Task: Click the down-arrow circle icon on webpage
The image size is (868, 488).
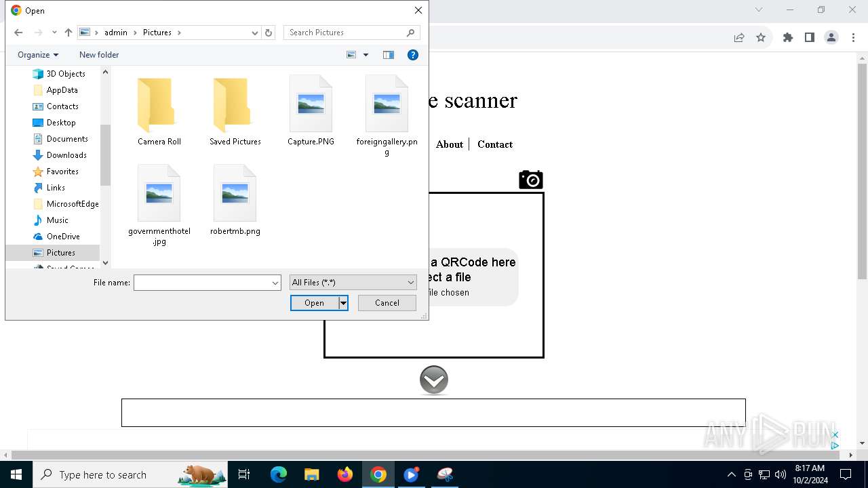Action: click(434, 380)
